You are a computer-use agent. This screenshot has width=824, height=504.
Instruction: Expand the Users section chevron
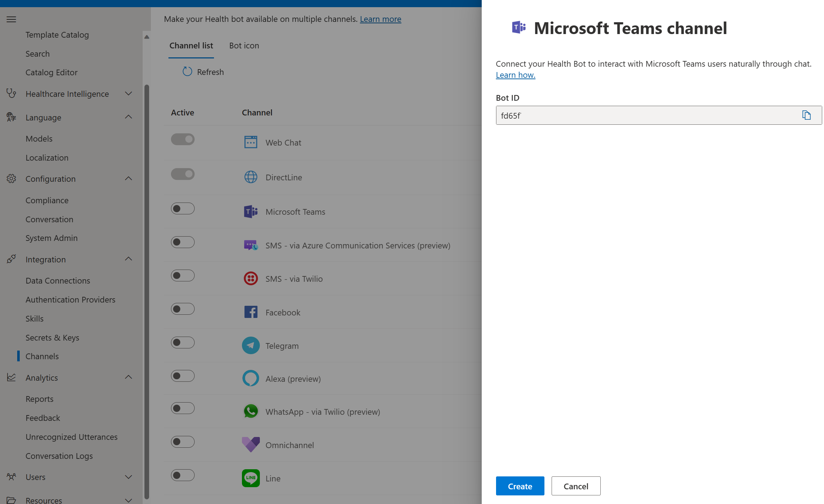[x=128, y=477]
